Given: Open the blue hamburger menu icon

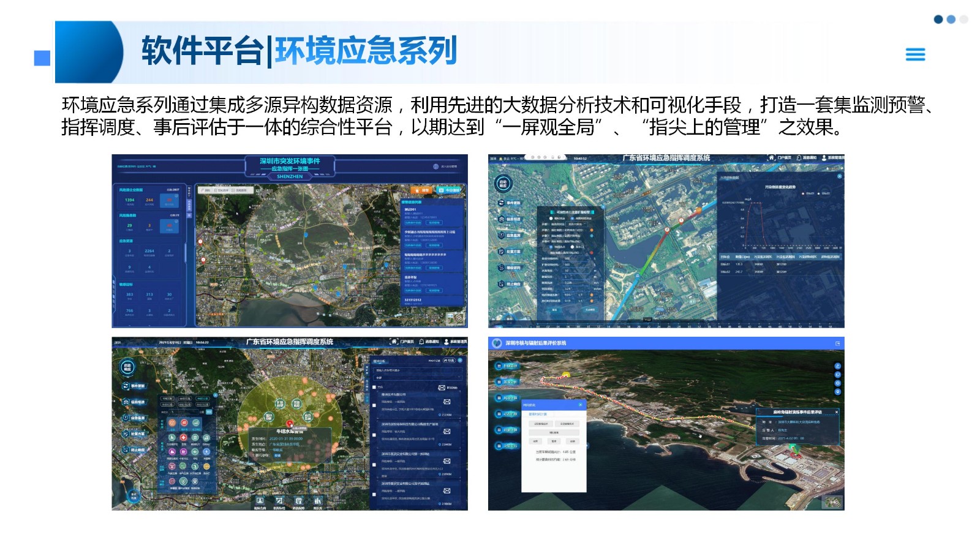Looking at the screenshot, I should [915, 54].
